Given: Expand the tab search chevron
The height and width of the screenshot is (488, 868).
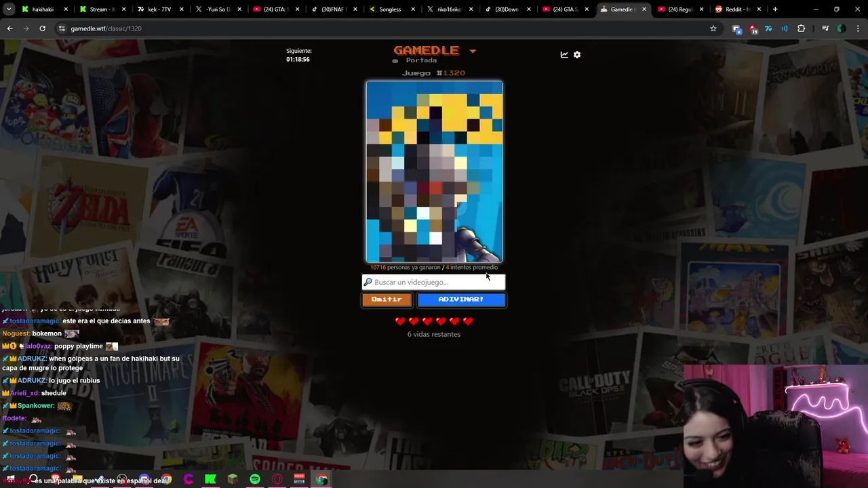Looking at the screenshot, I should click(x=9, y=9).
